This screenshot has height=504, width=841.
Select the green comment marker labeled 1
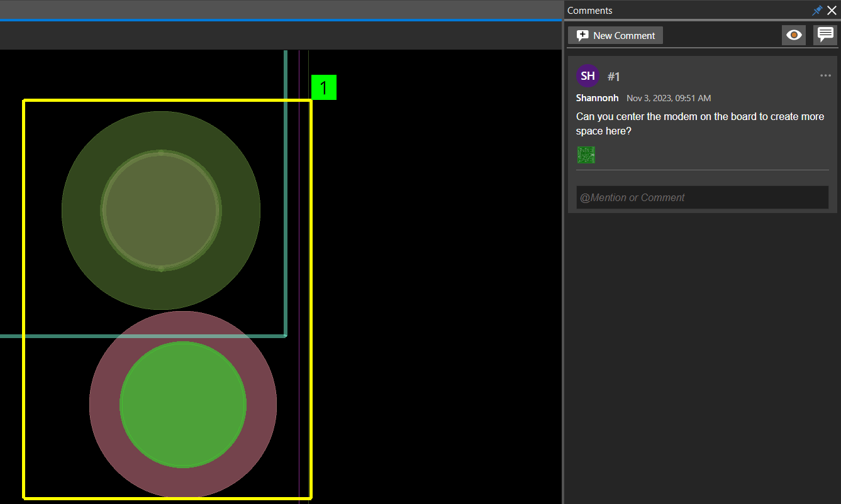click(324, 87)
